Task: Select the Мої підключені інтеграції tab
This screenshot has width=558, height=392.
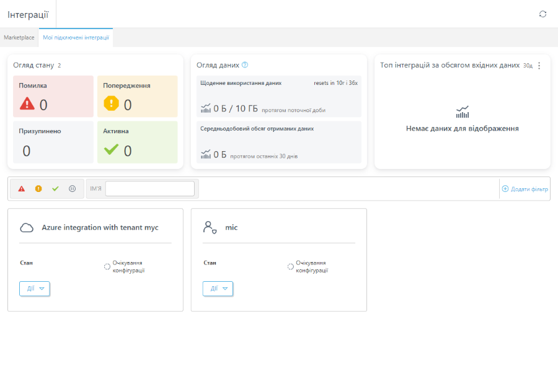Action: (76, 37)
